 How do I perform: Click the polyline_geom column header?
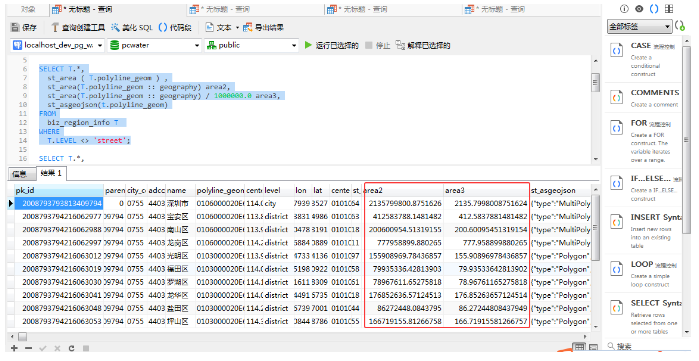point(220,190)
